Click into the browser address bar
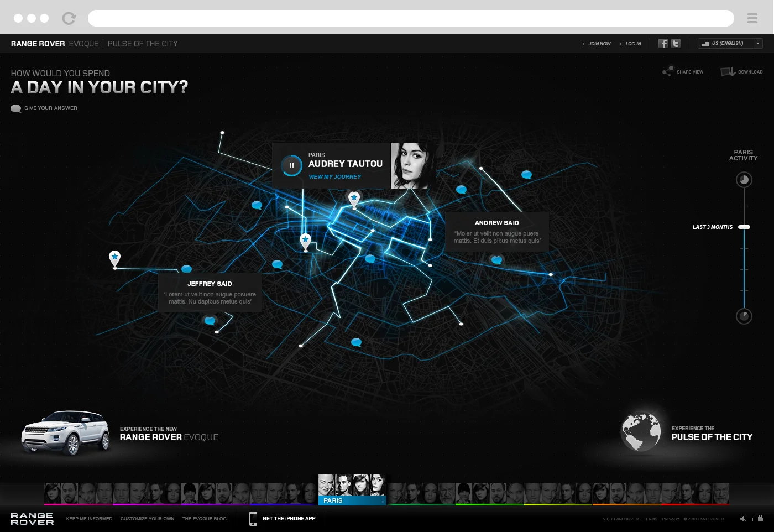The height and width of the screenshot is (532, 774). 411,18
